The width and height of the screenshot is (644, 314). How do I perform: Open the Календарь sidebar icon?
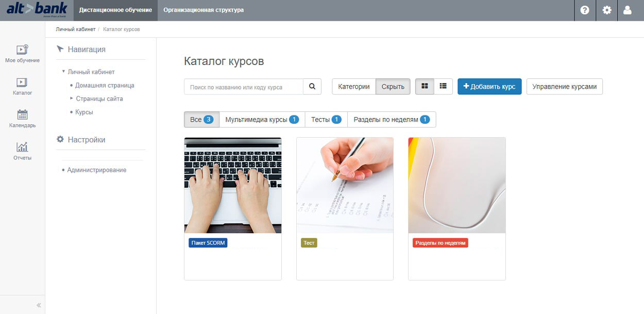pos(22,114)
